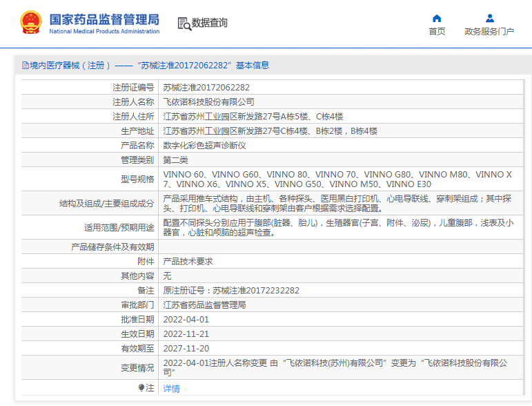
Task: Select the VINNO model specification text
Action: point(337,180)
